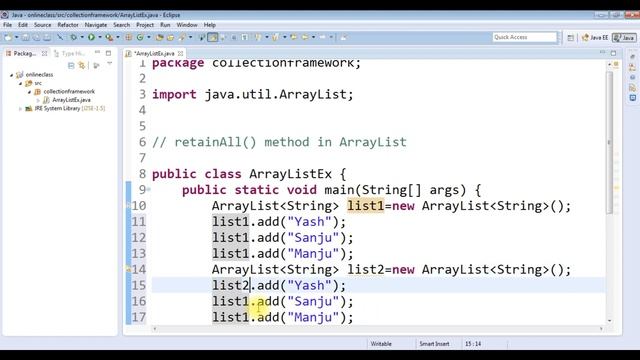
Task: Click the Collapse All icon in Package Explorer
Action: coord(71,65)
